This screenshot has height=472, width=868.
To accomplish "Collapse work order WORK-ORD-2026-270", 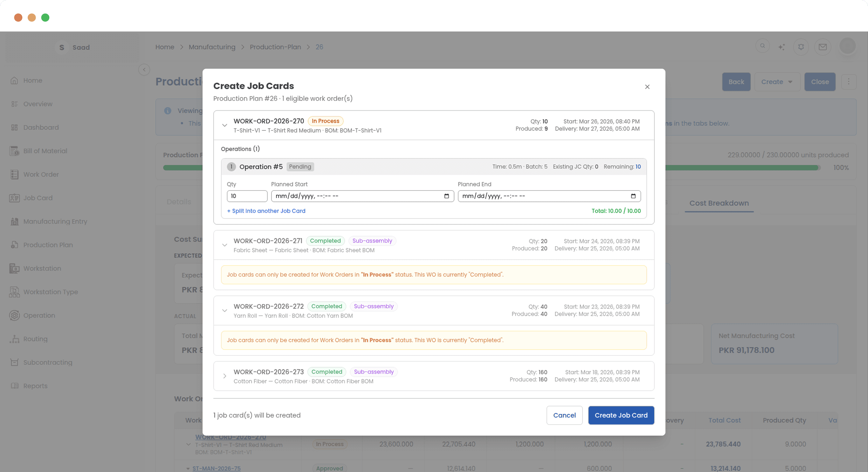I will pos(224,125).
